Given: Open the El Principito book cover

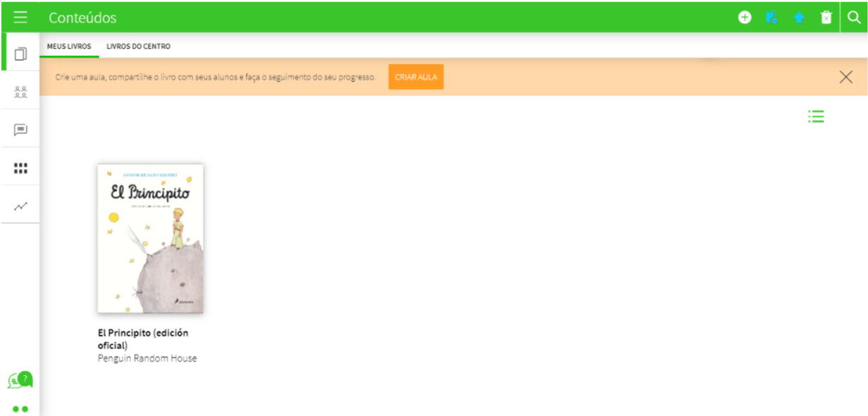Looking at the screenshot, I should coord(150,238).
